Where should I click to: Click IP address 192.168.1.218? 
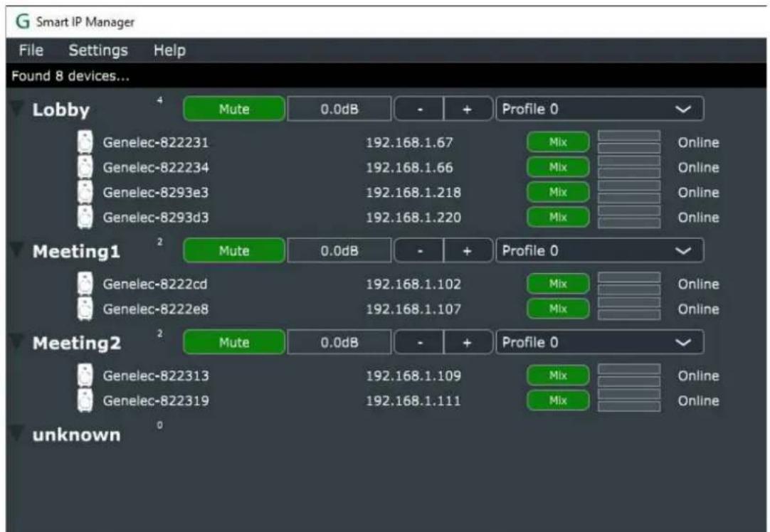[413, 192]
